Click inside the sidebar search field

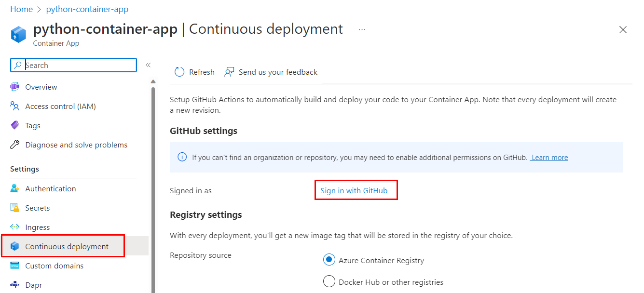[72, 65]
